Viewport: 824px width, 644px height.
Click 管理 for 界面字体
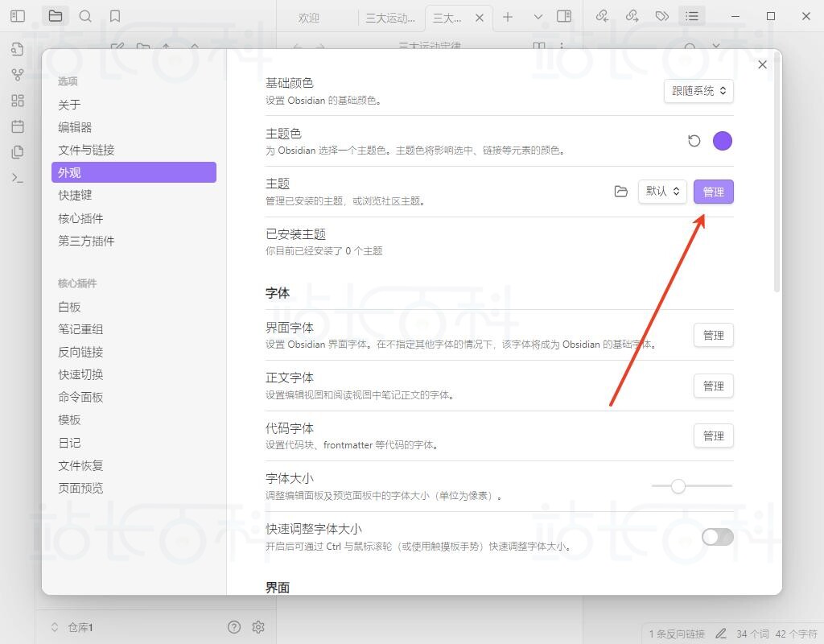click(x=713, y=335)
